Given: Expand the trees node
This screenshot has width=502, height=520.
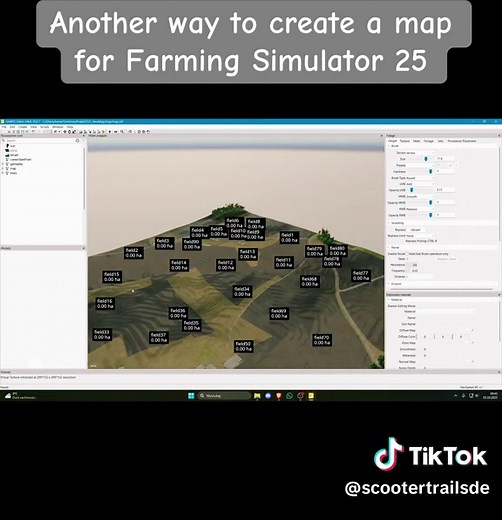Looking at the screenshot, I should point(3,173).
